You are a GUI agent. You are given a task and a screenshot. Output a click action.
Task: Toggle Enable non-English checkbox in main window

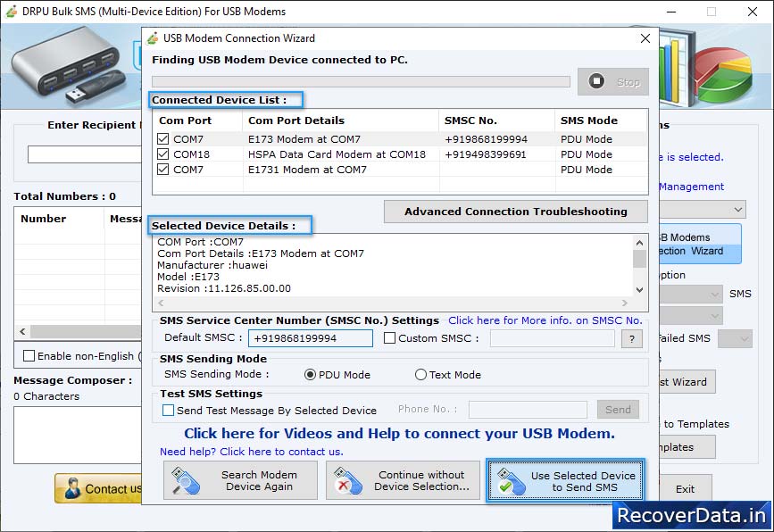(29, 356)
